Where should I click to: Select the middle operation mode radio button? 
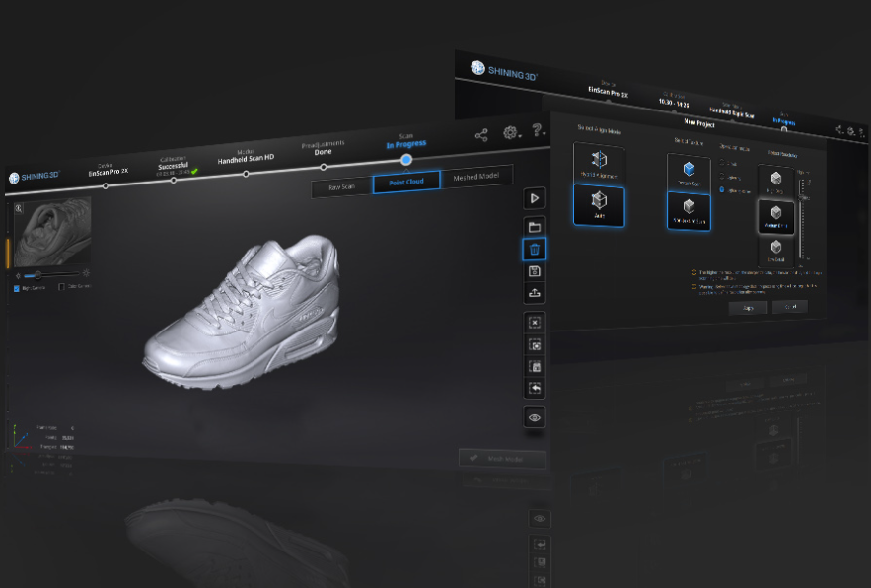click(x=722, y=177)
